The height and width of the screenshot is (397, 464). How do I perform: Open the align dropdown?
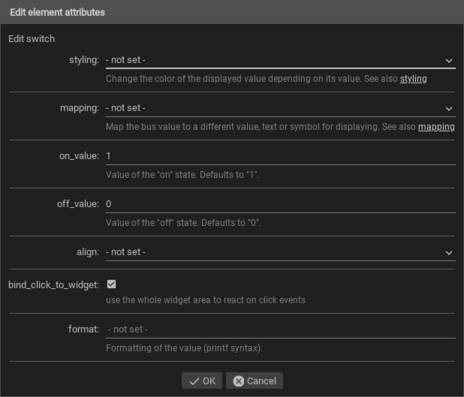280,252
